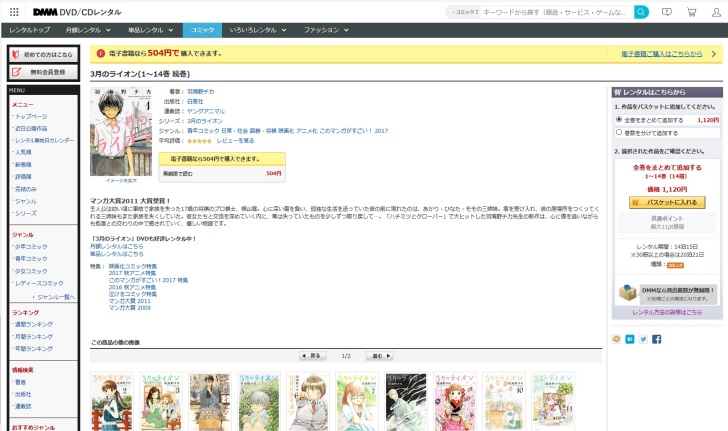Click the free shipping box banner
The height and width of the screenshot is (431, 728).
667,293
